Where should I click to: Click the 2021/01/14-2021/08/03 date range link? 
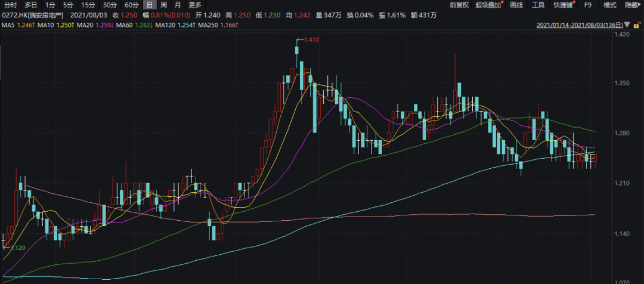tap(583, 26)
